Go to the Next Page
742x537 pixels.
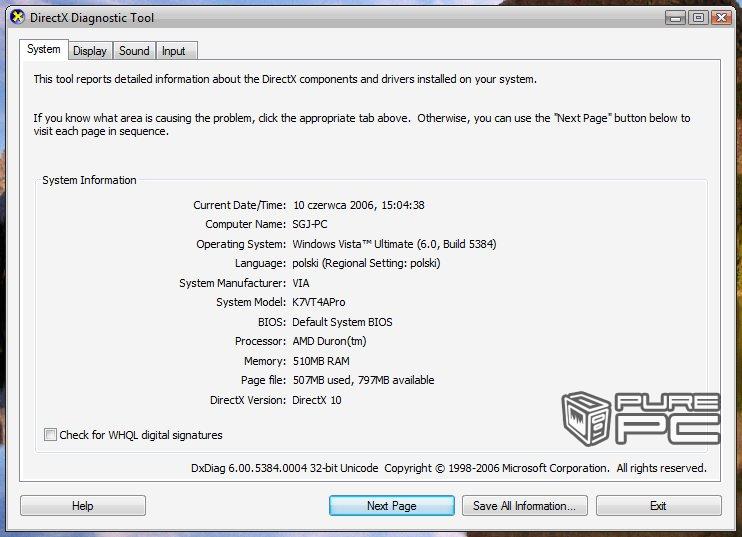392,506
